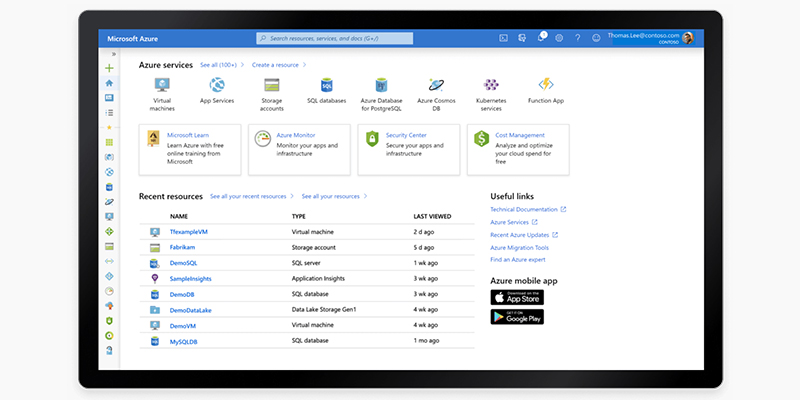Open Directory and subscription filter icon

[x=522, y=38]
